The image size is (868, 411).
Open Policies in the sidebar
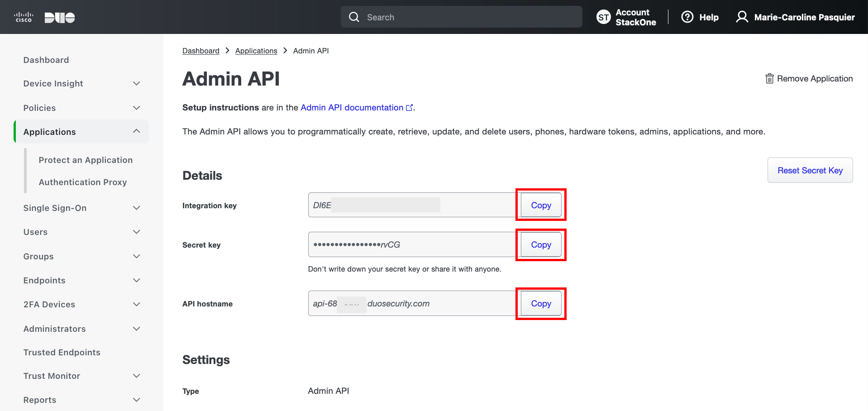40,108
